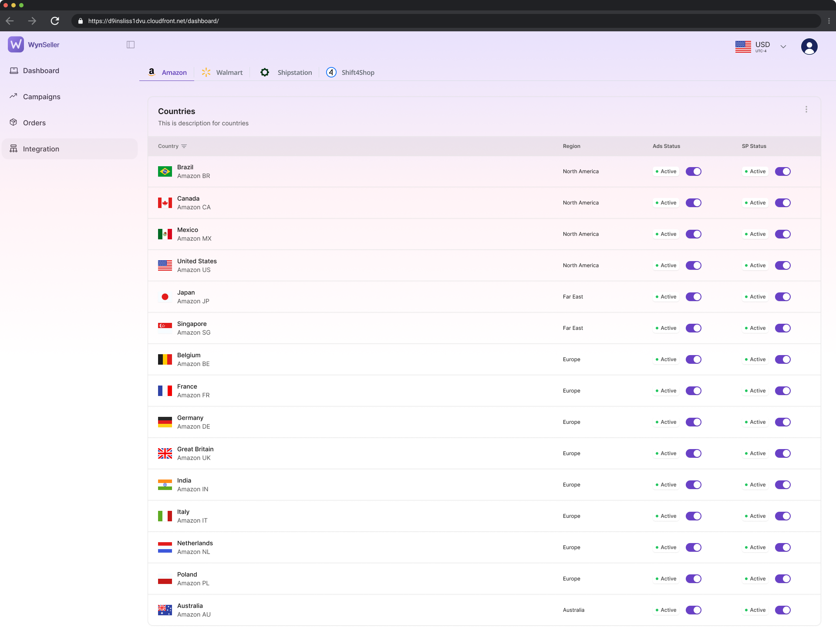
Task: Click the Brazil flag icon
Action: pyautogui.click(x=165, y=171)
